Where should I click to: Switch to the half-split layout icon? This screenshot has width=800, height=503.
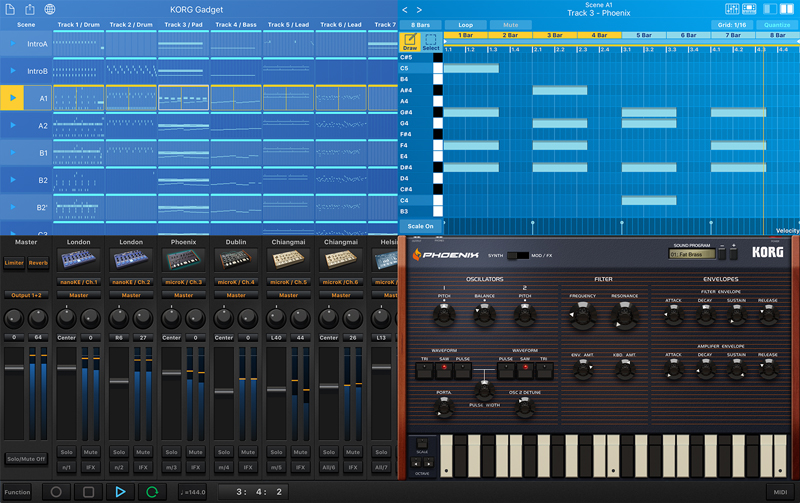(770, 9)
